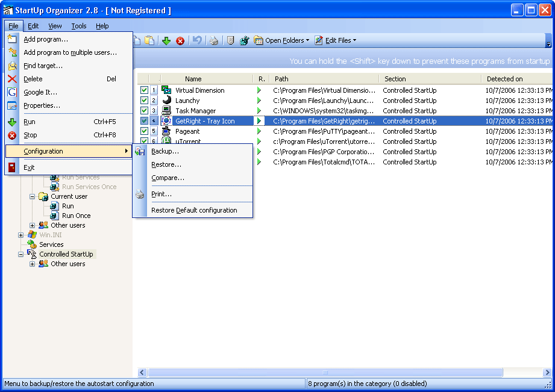Click the Pageant program icon
This screenshot has width=555, height=392.
coord(166,131)
